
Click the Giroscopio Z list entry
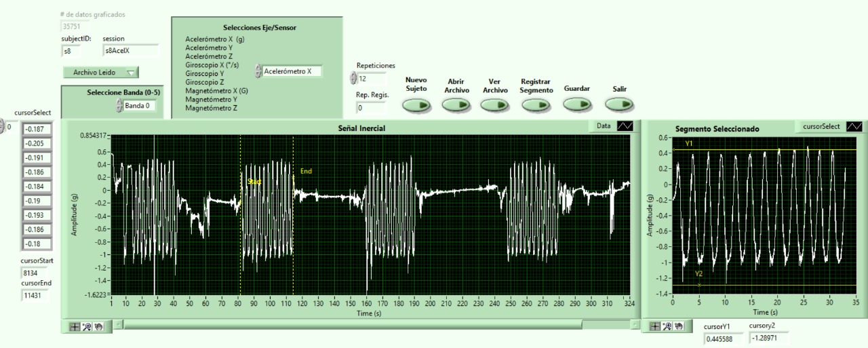204,82
